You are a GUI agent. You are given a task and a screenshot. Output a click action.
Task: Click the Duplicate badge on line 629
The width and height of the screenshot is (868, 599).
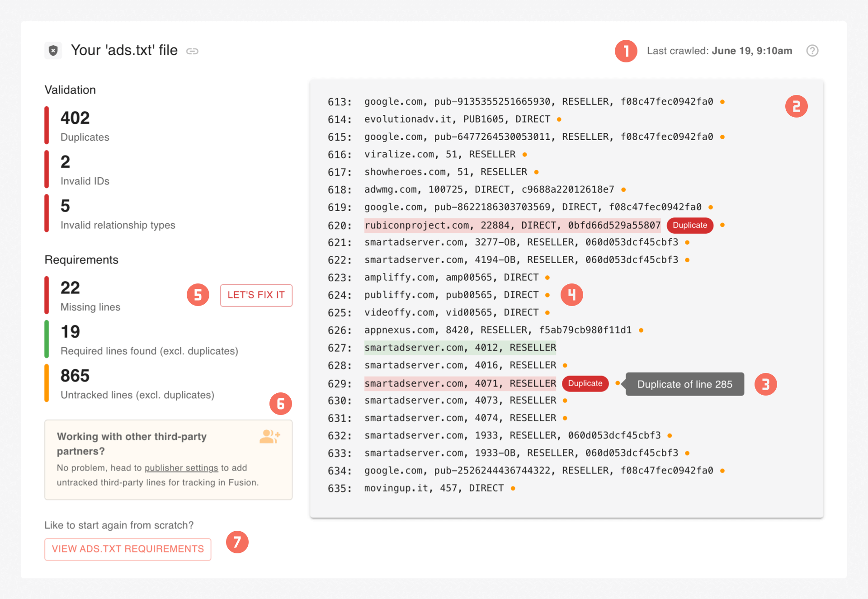(x=585, y=383)
